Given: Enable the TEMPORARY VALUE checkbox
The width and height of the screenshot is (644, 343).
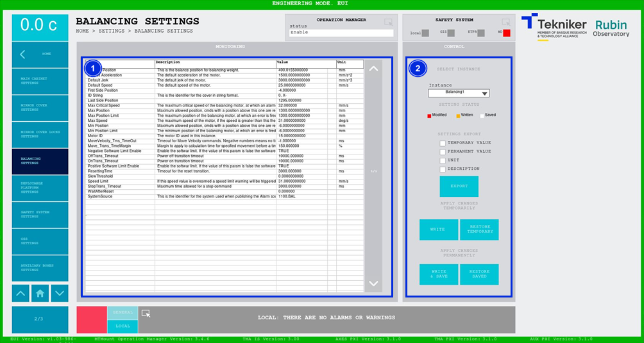Looking at the screenshot, I should 443,143.
